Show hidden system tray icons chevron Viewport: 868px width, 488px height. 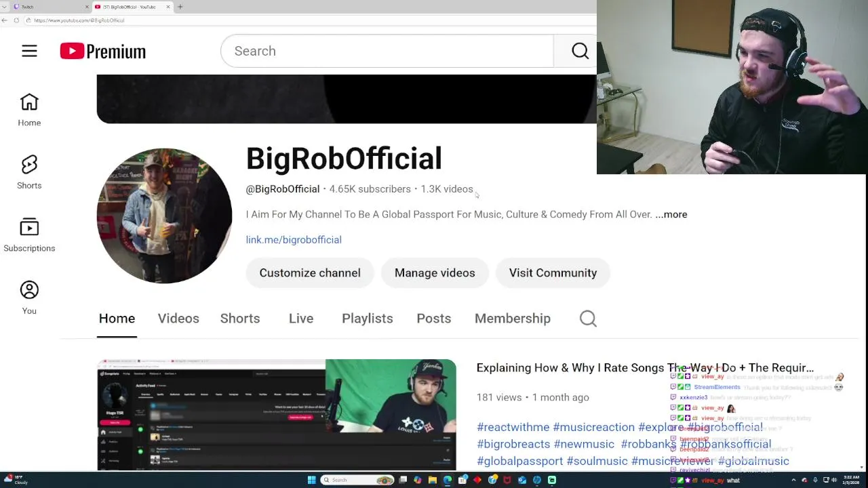pyautogui.click(x=793, y=480)
